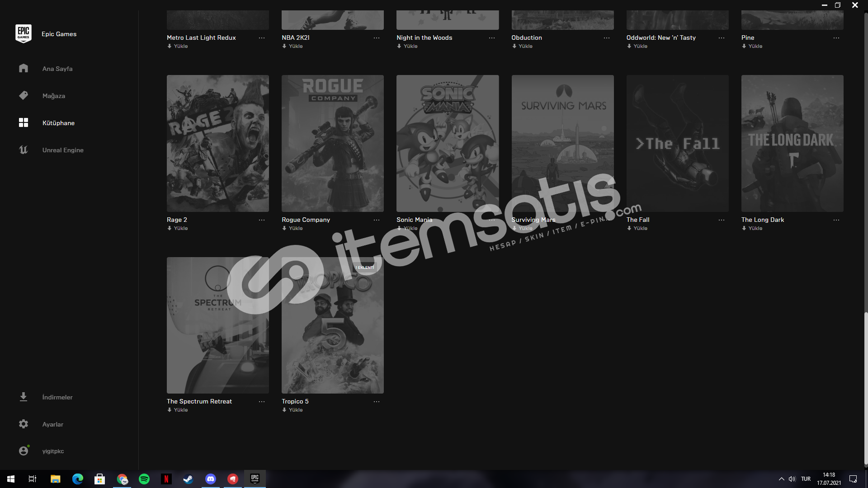Open Chrome from the taskbar
The width and height of the screenshot is (868, 488).
click(x=122, y=479)
